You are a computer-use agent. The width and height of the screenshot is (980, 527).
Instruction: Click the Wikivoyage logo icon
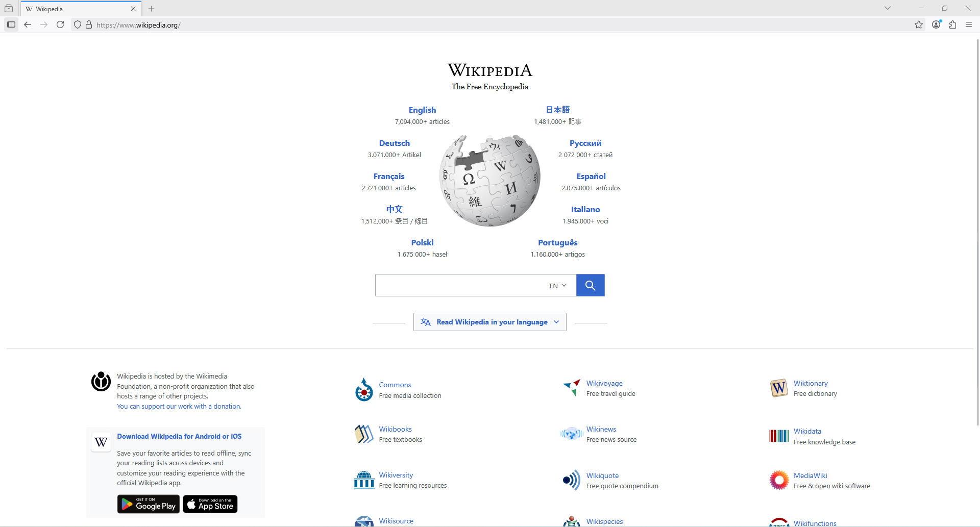pos(572,388)
